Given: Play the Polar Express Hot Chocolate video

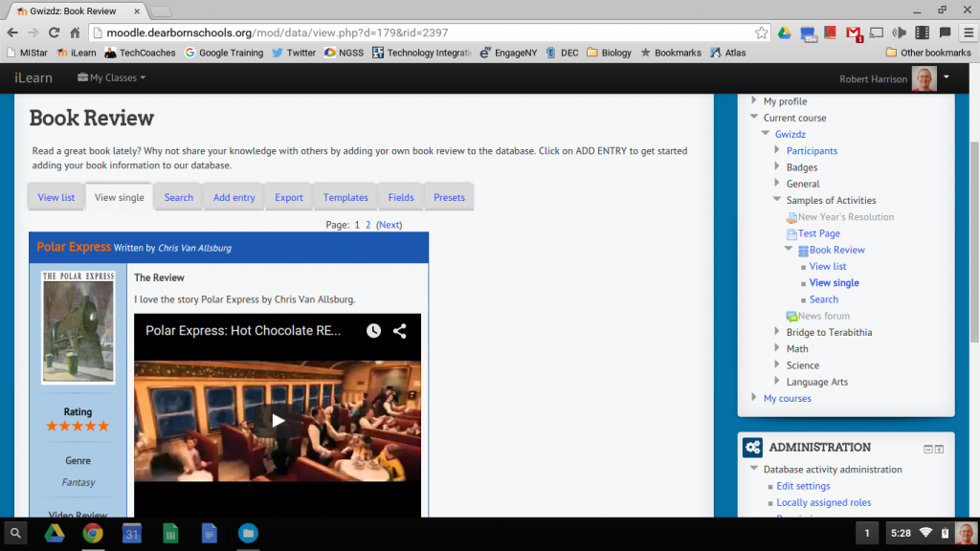Looking at the screenshot, I should (278, 420).
